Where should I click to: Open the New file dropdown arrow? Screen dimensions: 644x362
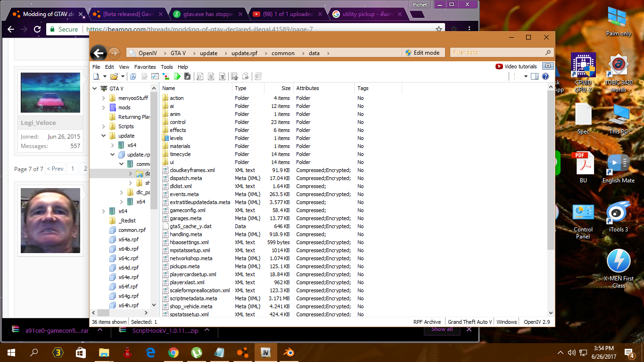point(104,76)
